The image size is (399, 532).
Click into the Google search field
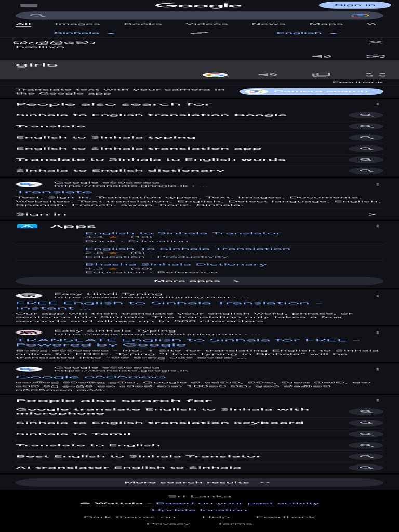(198, 15)
